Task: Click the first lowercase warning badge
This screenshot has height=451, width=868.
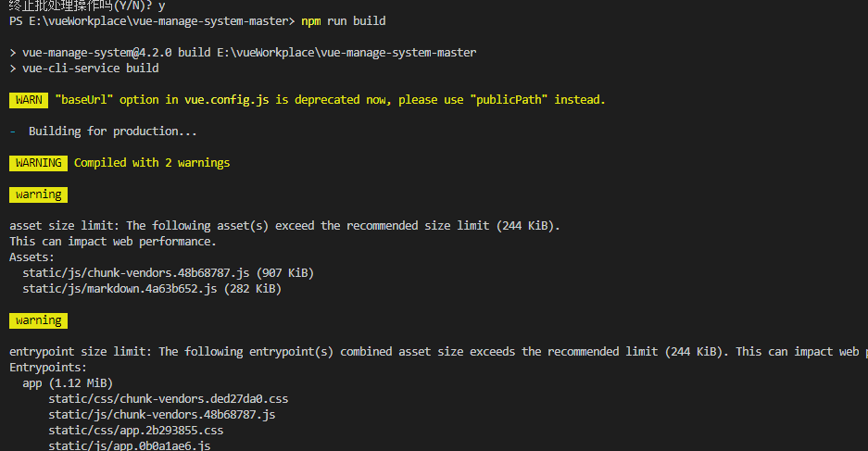Action: [38, 194]
